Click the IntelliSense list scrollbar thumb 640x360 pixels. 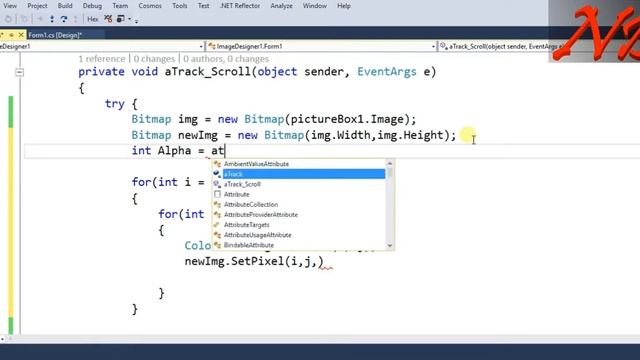point(390,173)
